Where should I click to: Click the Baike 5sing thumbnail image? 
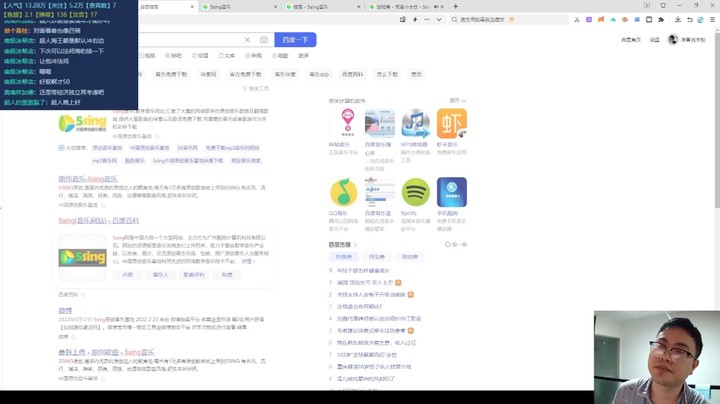[83, 258]
